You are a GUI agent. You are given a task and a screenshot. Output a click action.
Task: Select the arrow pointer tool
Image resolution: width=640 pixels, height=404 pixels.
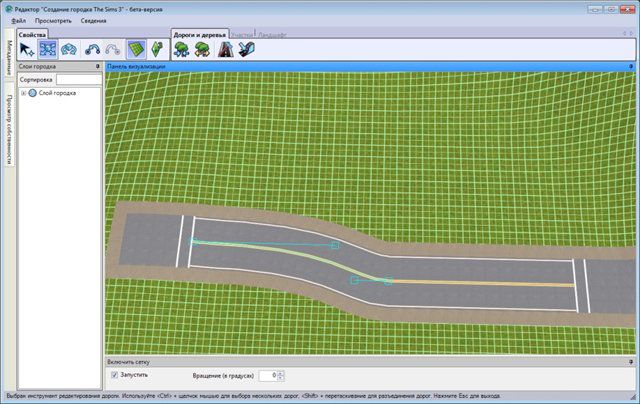point(27,49)
